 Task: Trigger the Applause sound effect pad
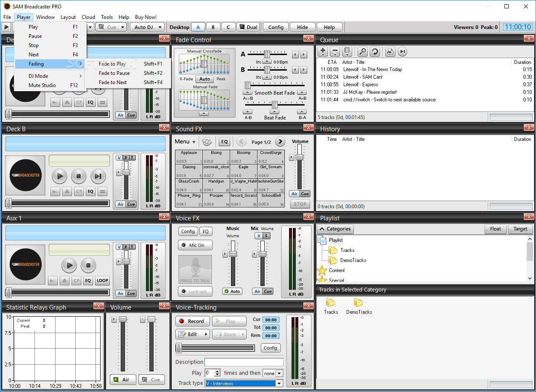[189, 157]
